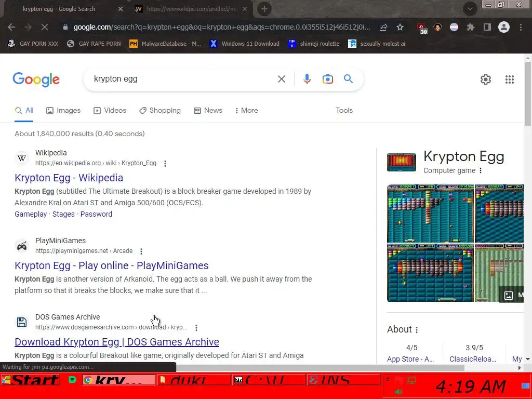The height and width of the screenshot is (399, 532).
Task: Open Google settings gear icon
Action: coord(486,79)
